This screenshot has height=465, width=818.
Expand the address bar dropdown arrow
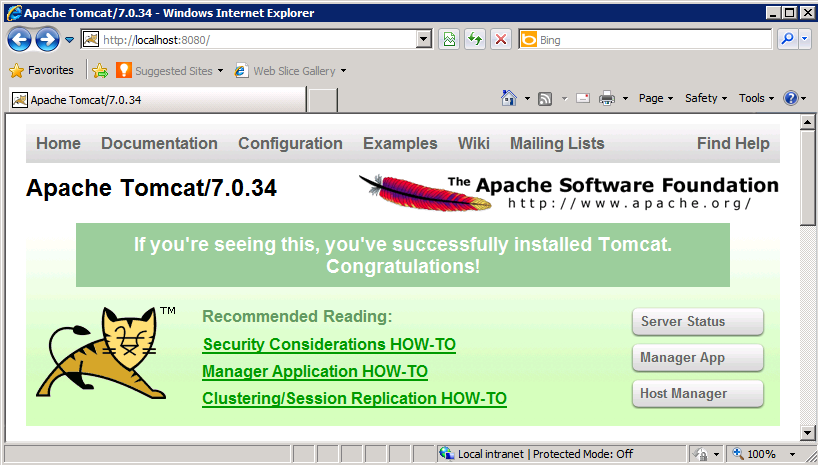(423, 40)
